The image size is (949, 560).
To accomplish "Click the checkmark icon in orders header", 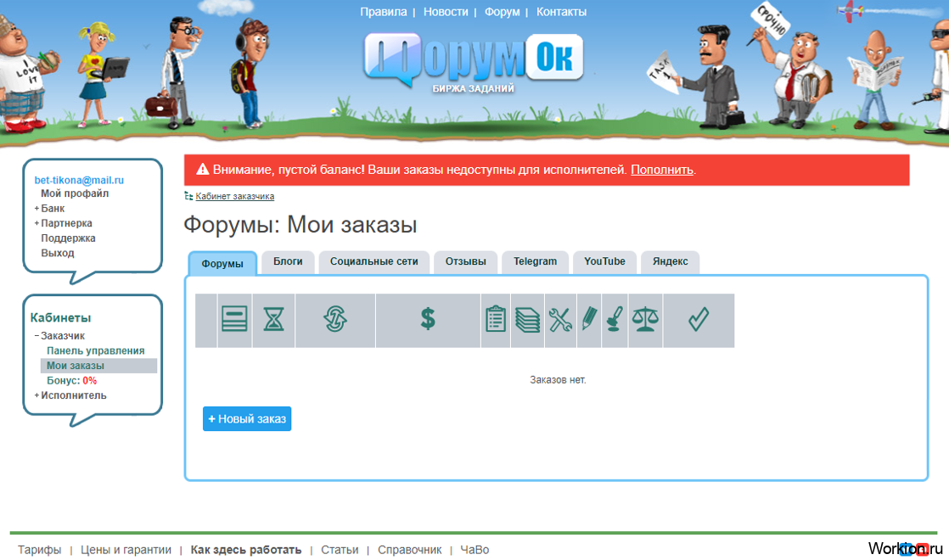I will coord(699,319).
